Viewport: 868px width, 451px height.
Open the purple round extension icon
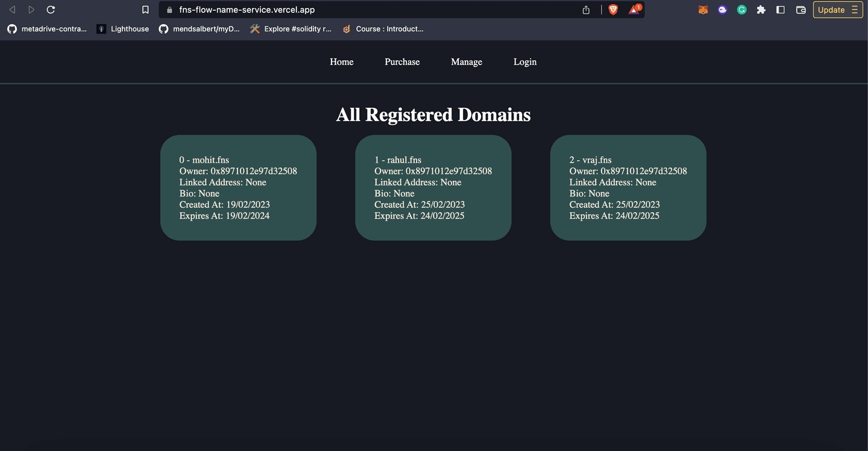pos(722,10)
